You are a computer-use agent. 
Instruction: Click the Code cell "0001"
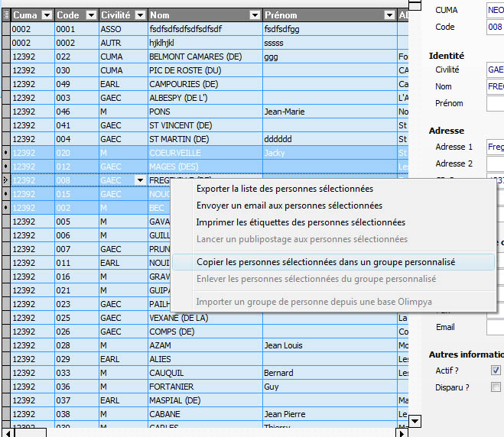76,29
